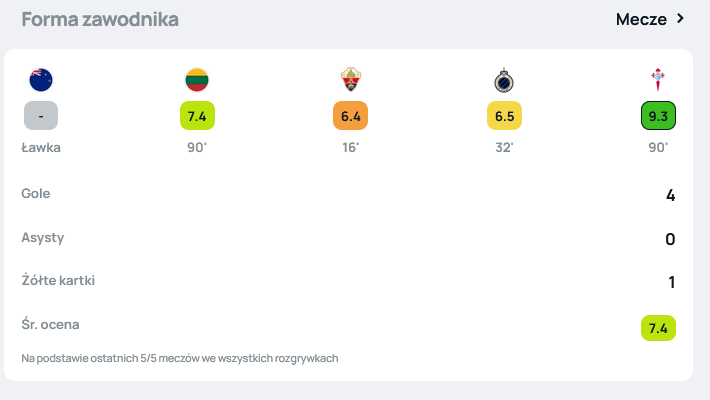The height and width of the screenshot is (400, 710).
Task: Click the Ławka label
Action: click(x=41, y=147)
